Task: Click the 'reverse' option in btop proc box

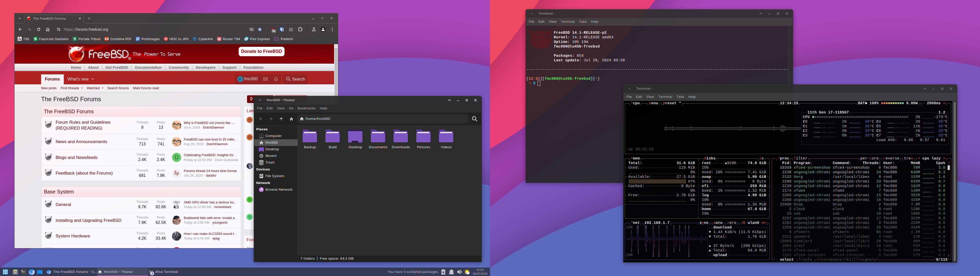Action: pyautogui.click(x=891, y=158)
